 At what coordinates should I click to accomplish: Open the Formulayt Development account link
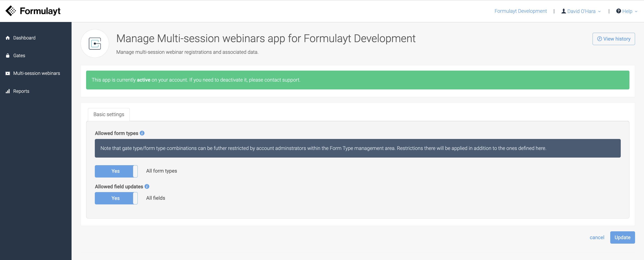point(520,11)
